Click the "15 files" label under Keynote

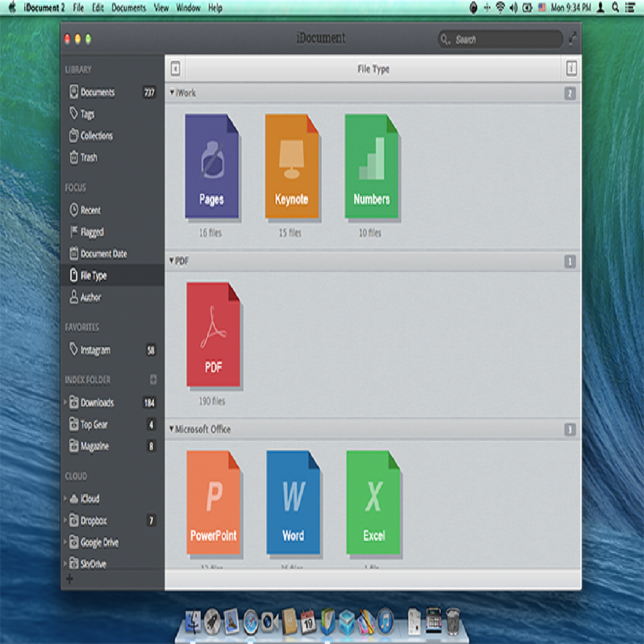(x=290, y=233)
